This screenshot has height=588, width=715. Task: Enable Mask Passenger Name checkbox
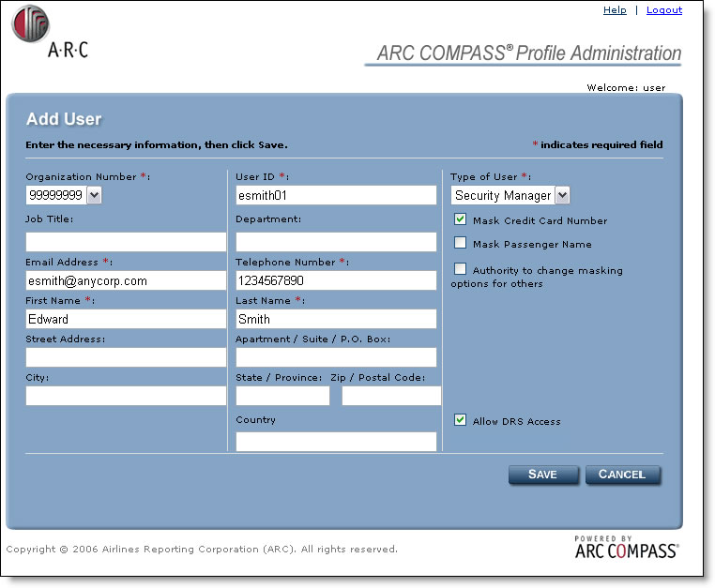point(460,243)
